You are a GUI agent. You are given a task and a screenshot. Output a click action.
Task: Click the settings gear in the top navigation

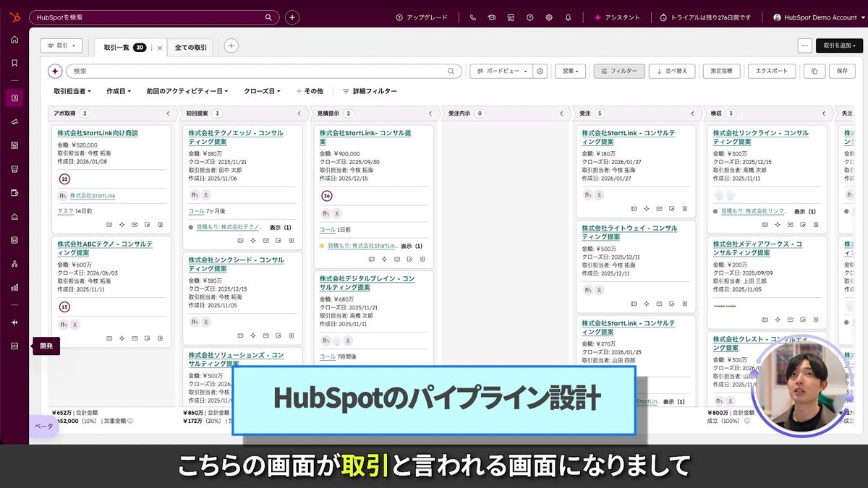(x=548, y=17)
